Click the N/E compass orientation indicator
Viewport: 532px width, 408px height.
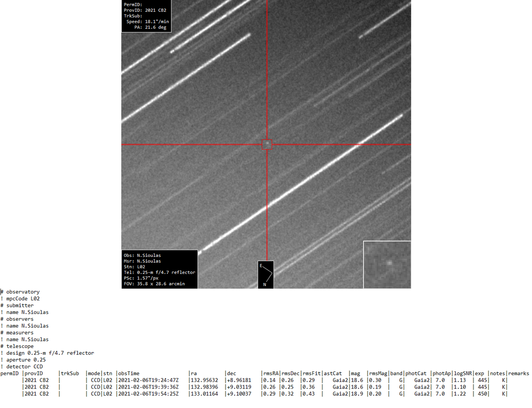266,274
